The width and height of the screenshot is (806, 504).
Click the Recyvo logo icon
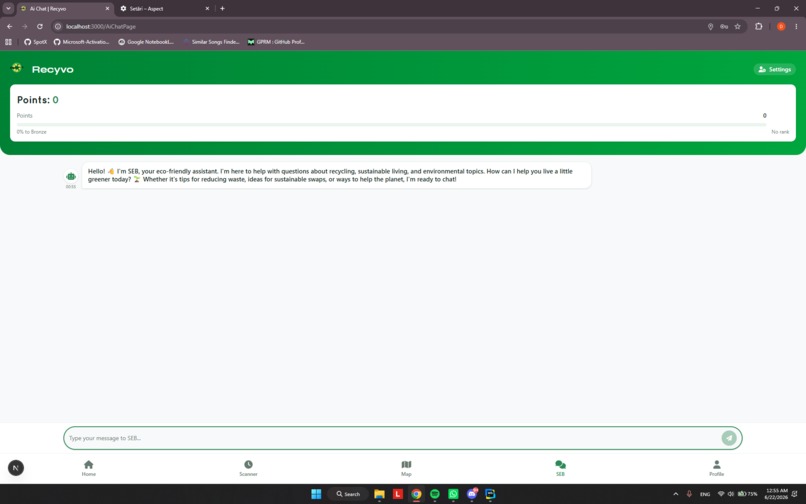16,67
